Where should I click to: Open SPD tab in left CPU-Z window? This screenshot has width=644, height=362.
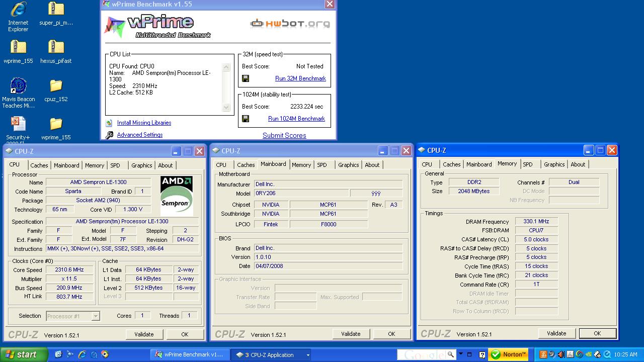115,165
